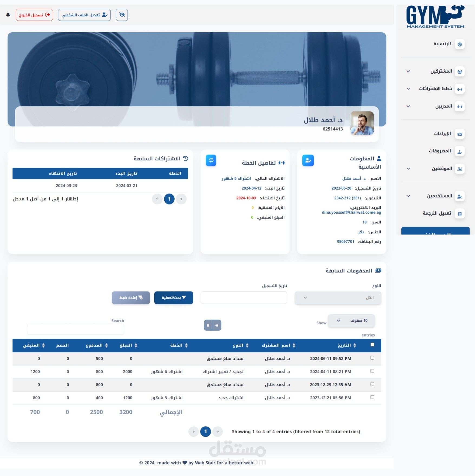
Task: Check the row dated 2023-12-29 12:55 AM
Action: pos(372,384)
